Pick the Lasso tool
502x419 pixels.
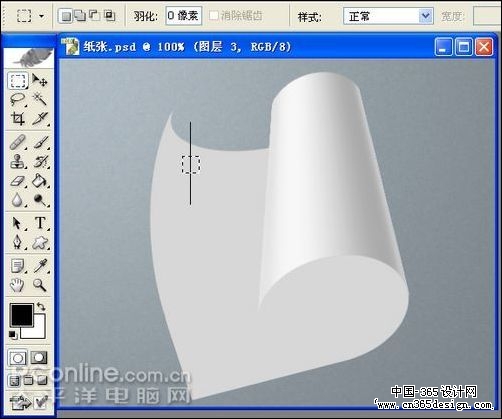[18, 99]
